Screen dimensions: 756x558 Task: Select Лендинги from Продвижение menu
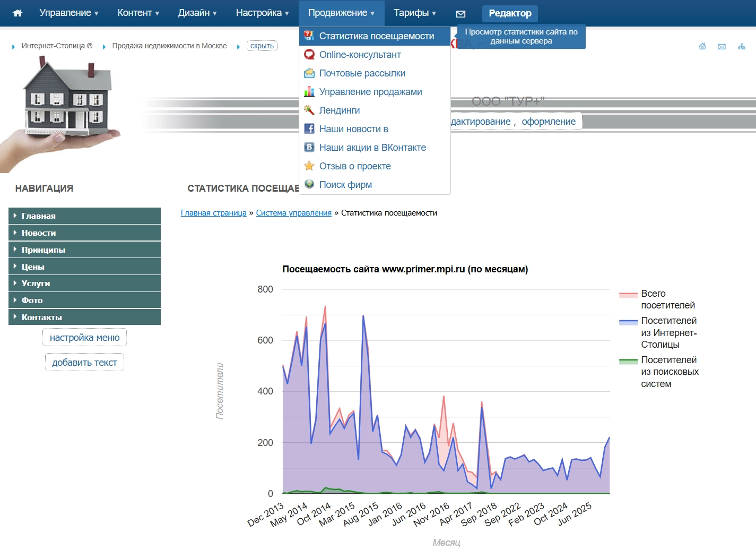339,110
